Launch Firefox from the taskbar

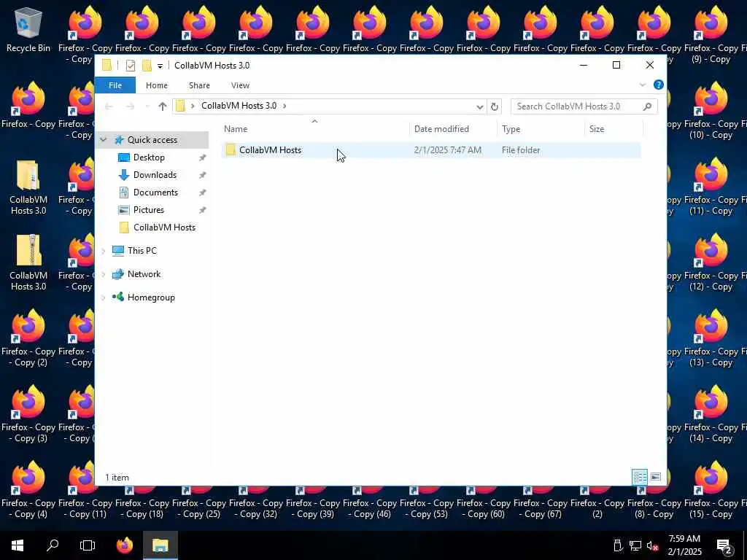(125, 545)
